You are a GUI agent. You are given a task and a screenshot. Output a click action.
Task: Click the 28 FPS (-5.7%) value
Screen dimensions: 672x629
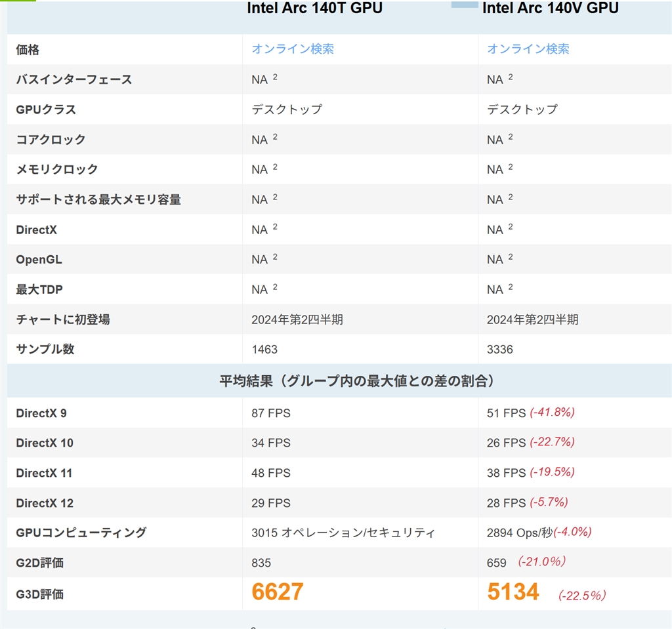(x=527, y=502)
